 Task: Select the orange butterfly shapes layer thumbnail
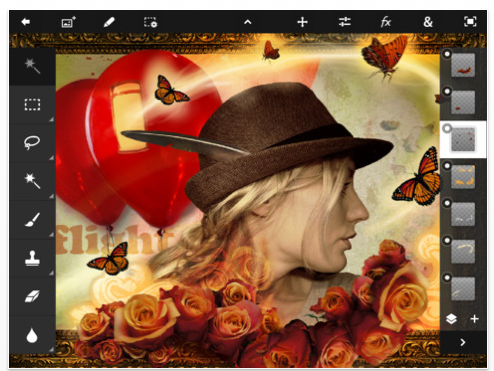[x=463, y=177]
